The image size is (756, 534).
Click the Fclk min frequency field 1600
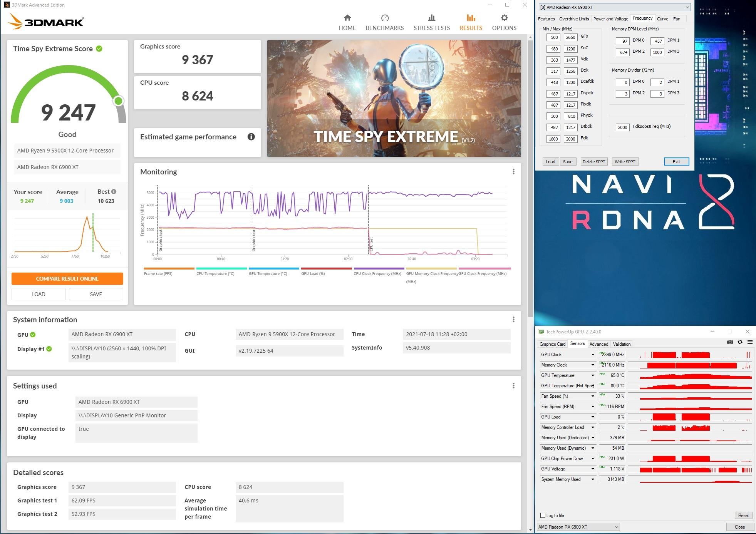point(553,139)
